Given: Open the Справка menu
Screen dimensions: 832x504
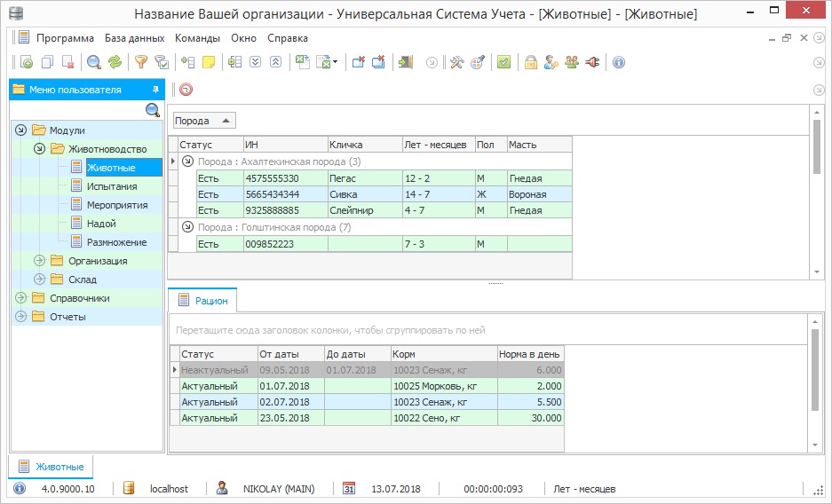Looking at the screenshot, I should [x=288, y=38].
